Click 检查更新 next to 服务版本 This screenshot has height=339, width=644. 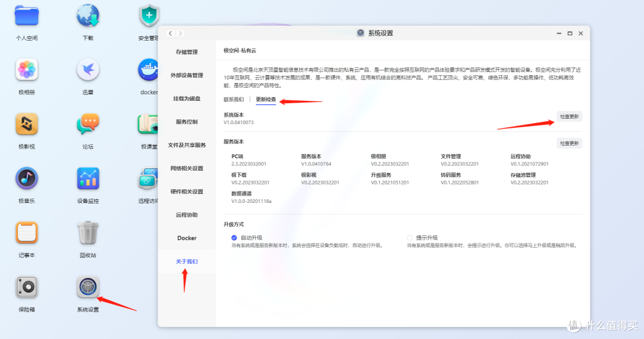569,143
